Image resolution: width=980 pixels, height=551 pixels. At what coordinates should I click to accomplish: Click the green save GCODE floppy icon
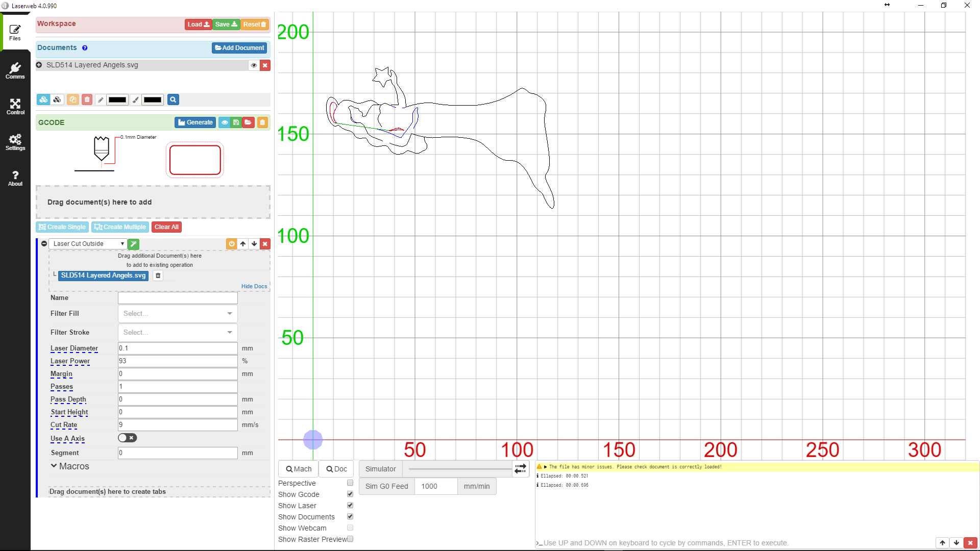(x=236, y=122)
